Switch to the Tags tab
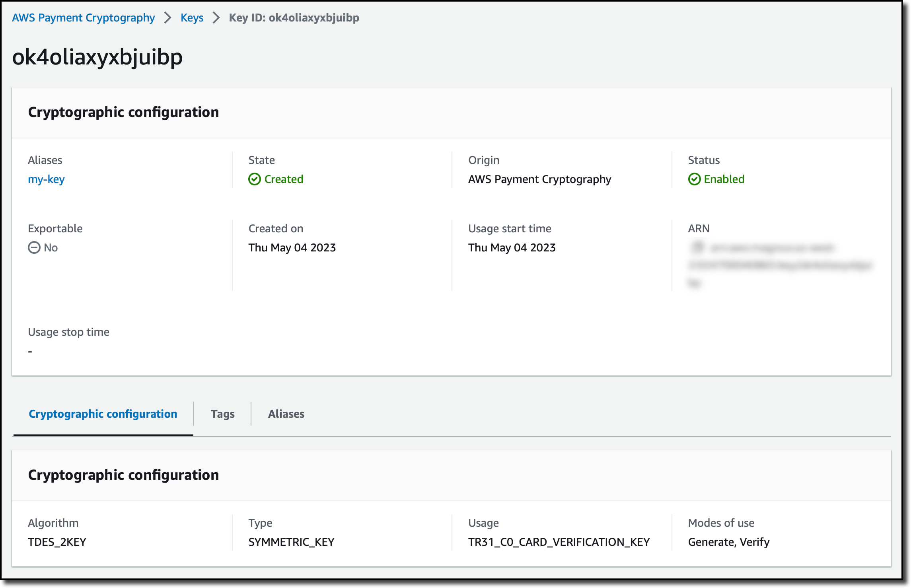This screenshot has width=911, height=588. [222, 414]
